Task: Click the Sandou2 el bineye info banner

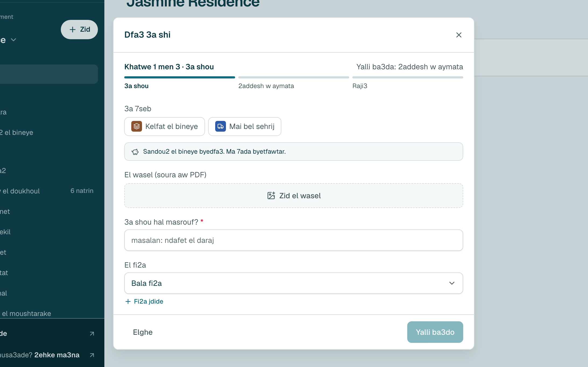Action: [294, 152]
